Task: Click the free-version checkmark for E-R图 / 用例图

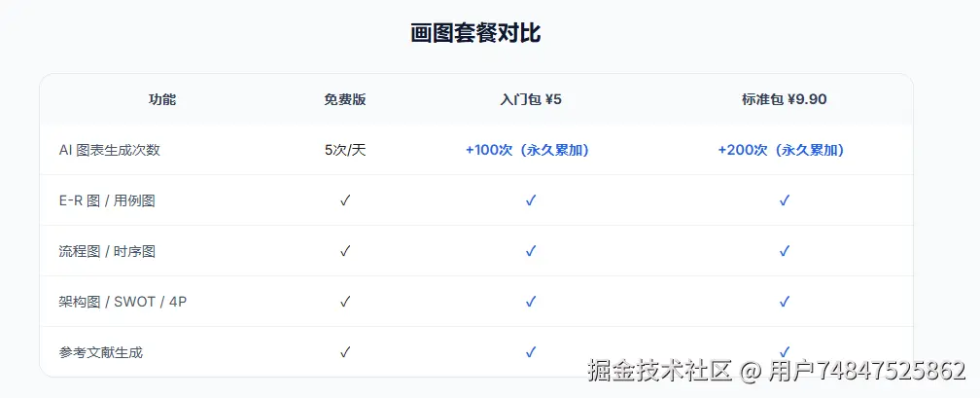Action: click(345, 200)
